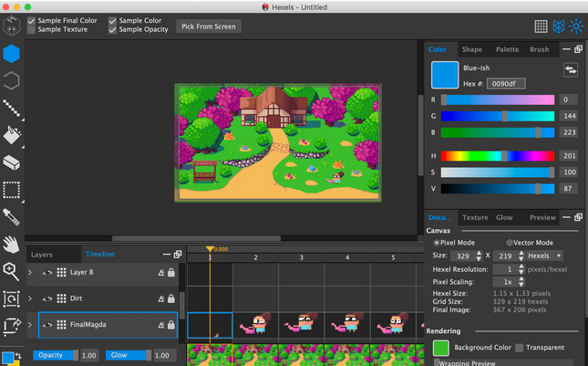Select the paint bucket fill tool
Viewport: 588px width, 366px height.
click(x=11, y=135)
